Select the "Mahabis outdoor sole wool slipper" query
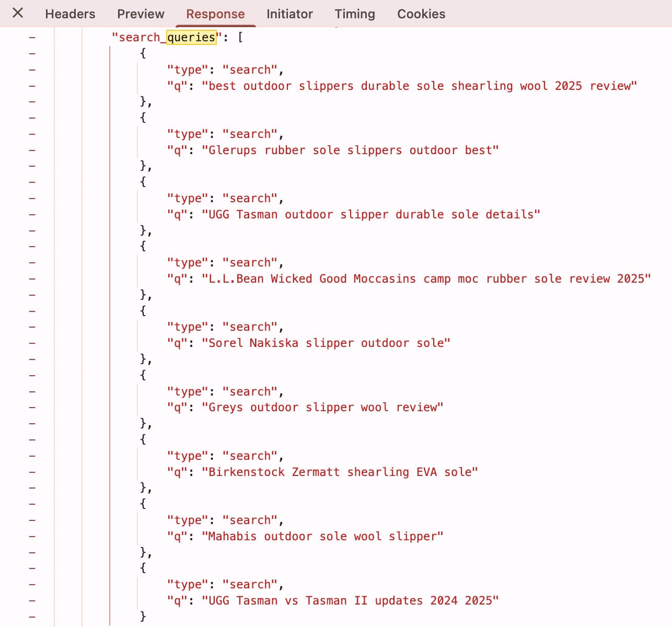The width and height of the screenshot is (672, 627). 322,537
